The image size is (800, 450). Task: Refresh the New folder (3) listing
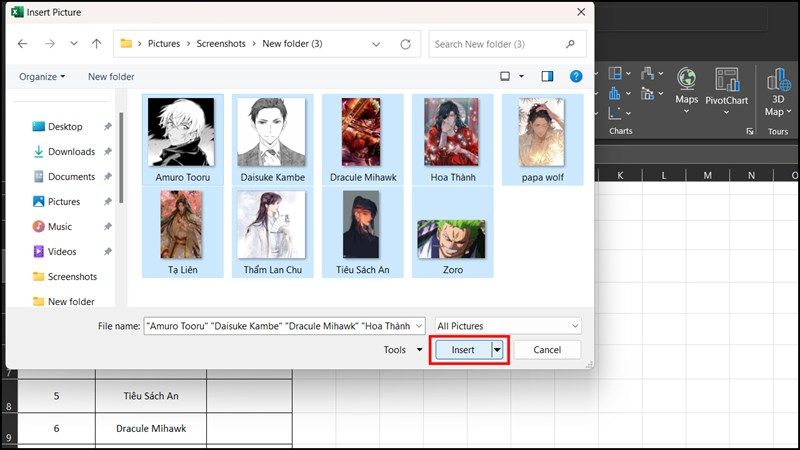406,44
